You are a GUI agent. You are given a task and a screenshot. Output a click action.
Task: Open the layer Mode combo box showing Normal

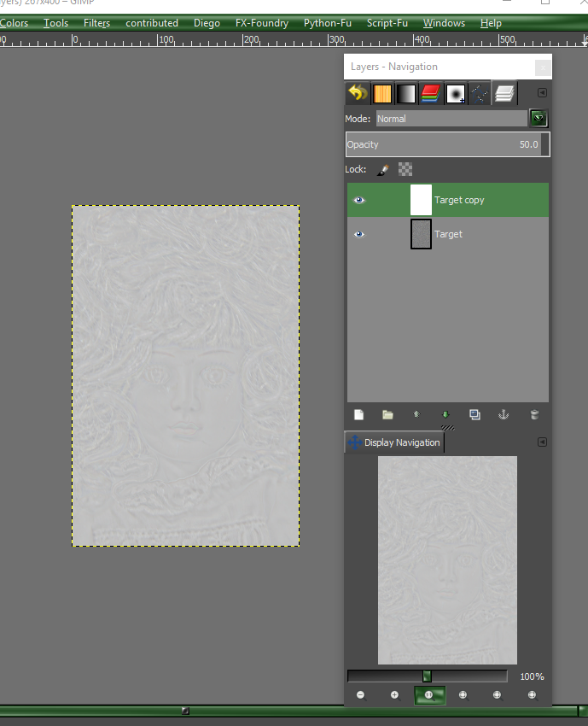click(x=451, y=119)
